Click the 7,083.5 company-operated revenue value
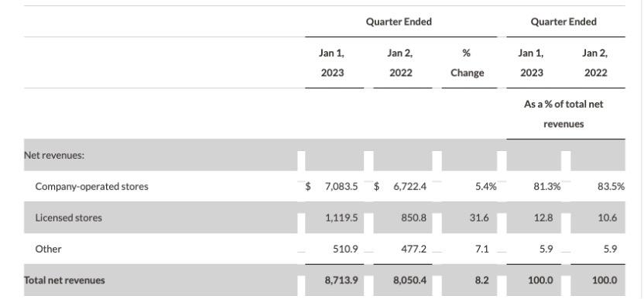644x299 pixels. pos(341,187)
